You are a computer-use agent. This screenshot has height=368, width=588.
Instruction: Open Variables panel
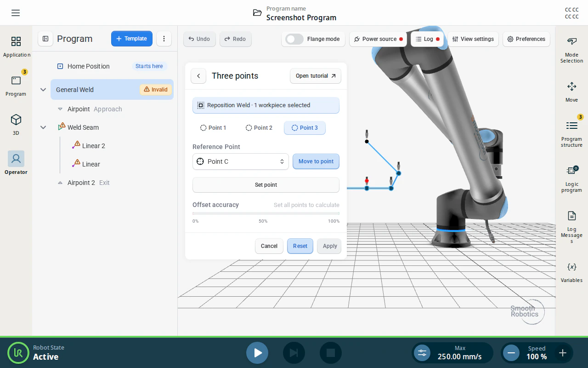(571, 272)
